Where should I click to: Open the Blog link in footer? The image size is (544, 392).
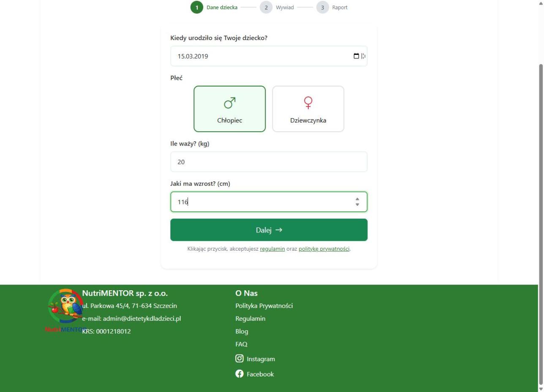coord(242,331)
